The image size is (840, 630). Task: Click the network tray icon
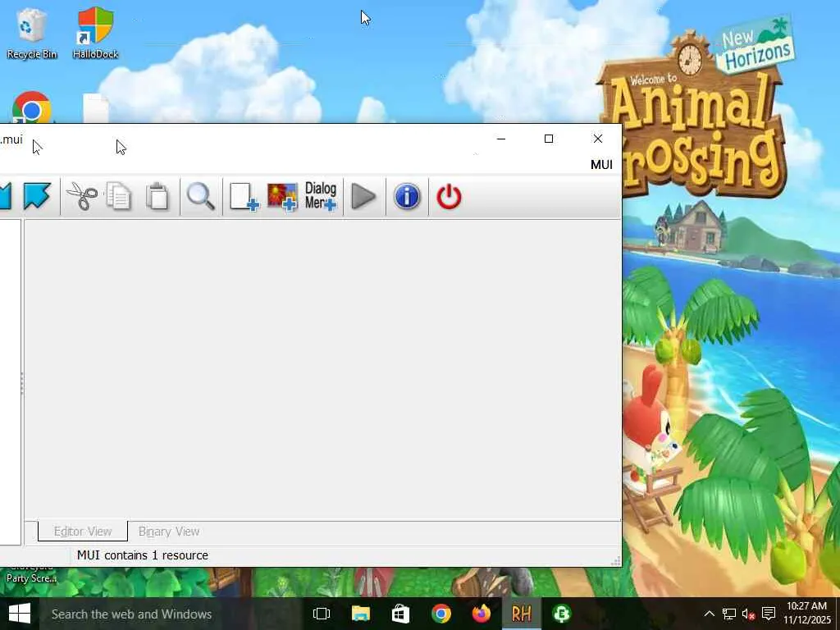(729, 614)
